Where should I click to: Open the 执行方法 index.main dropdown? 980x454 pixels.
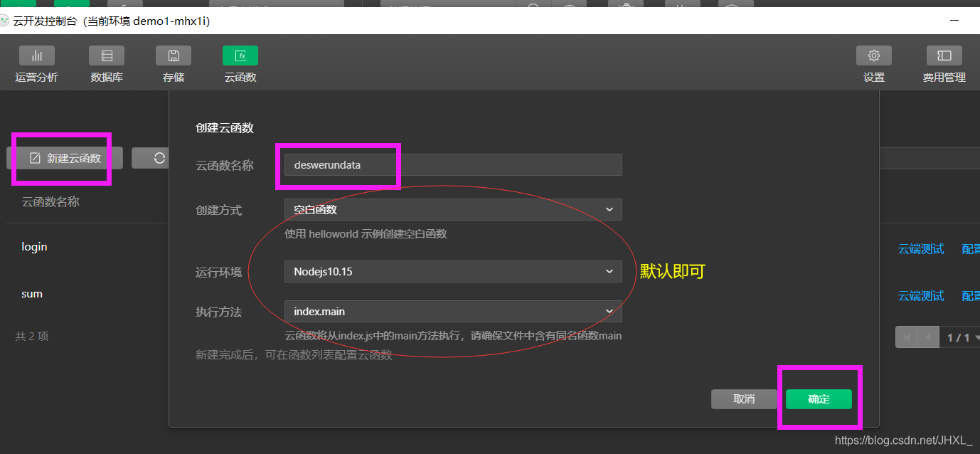(453, 311)
